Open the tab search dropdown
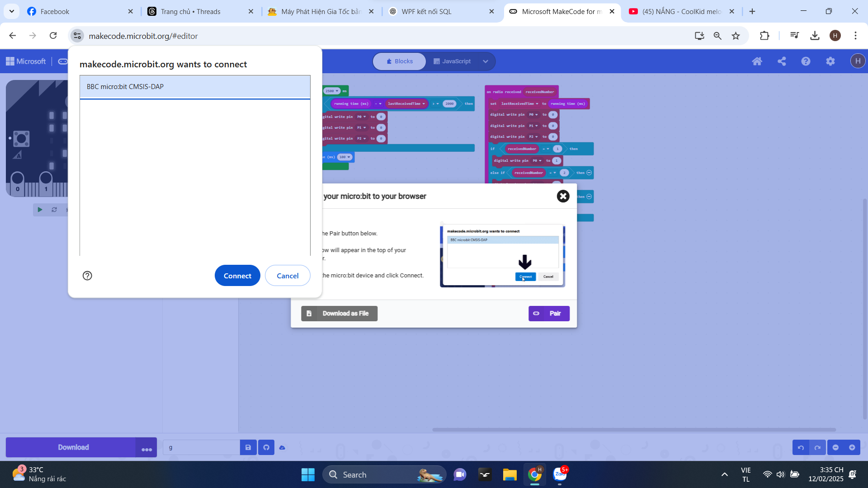Image resolution: width=868 pixels, height=488 pixels. click(x=12, y=12)
